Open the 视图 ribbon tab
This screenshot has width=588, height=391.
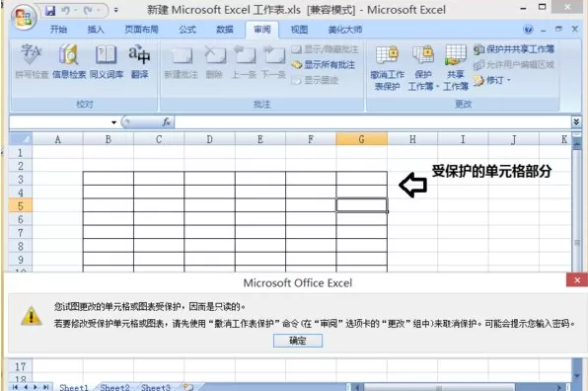pos(299,30)
